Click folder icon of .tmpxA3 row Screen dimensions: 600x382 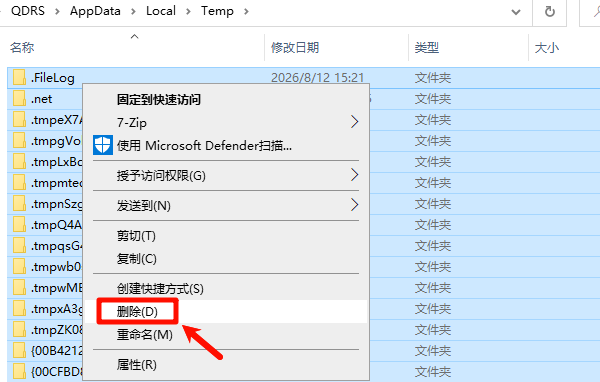pyautogui.click(x=19, y=309)
